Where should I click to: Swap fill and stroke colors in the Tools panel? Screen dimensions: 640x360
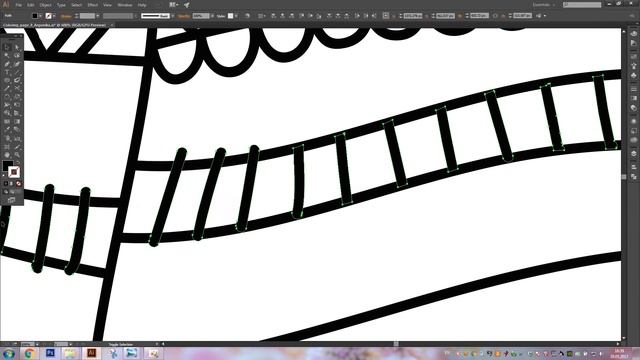(18, 162)
